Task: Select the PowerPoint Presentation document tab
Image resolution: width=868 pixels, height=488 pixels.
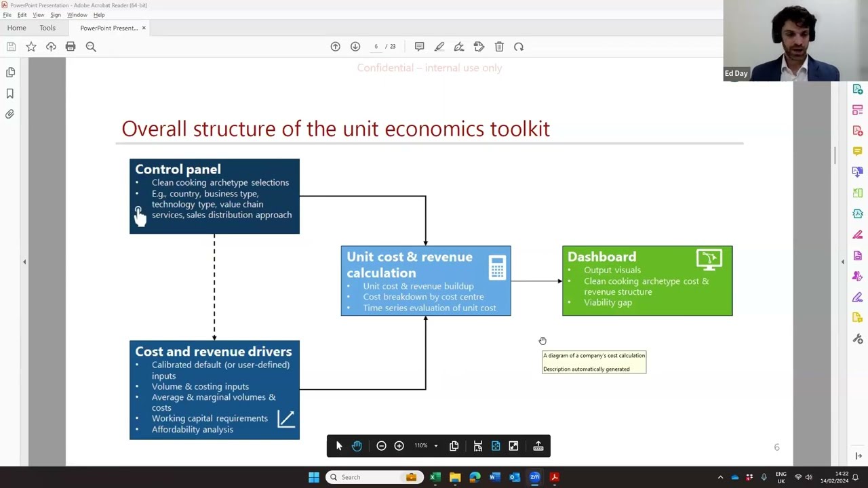Action: tap(108, 28)
